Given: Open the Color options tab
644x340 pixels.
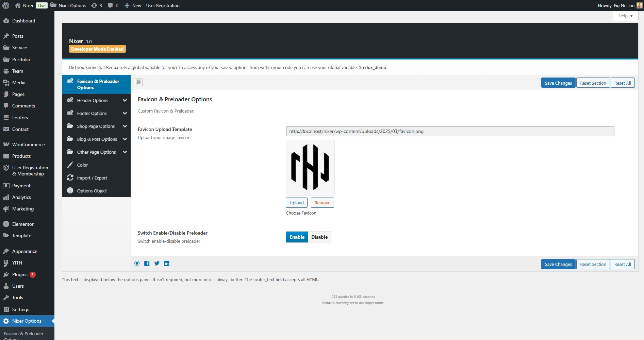Looking at the screenshot, I should click(82, 165).
